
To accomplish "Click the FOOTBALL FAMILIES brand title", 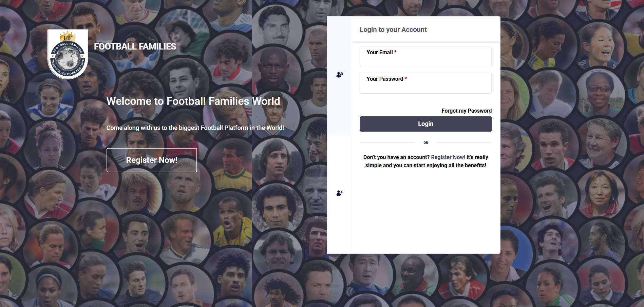I will (135, 46).
